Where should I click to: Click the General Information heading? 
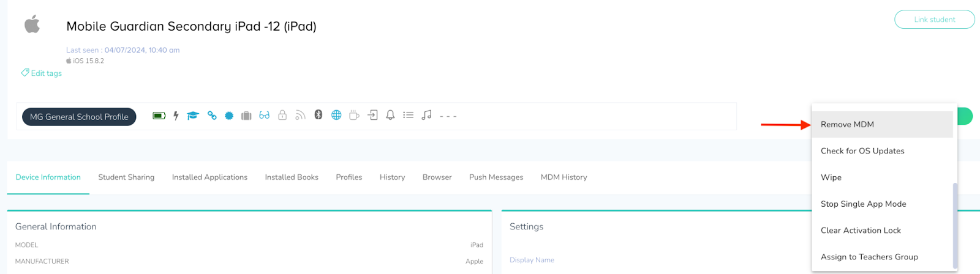(x=56, y=226)
